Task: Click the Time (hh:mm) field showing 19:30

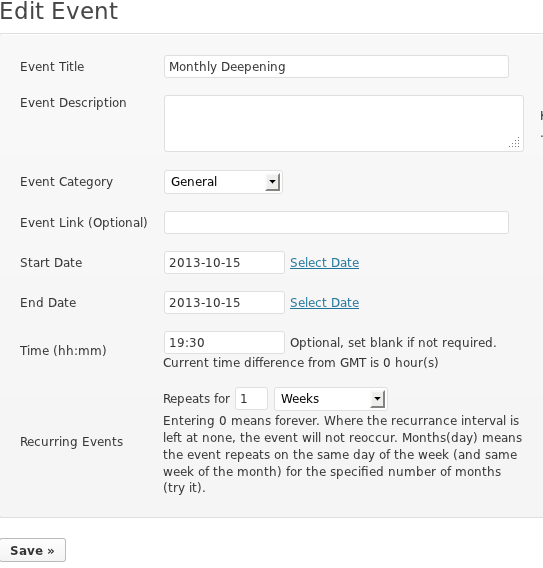Action: [224, 342]
